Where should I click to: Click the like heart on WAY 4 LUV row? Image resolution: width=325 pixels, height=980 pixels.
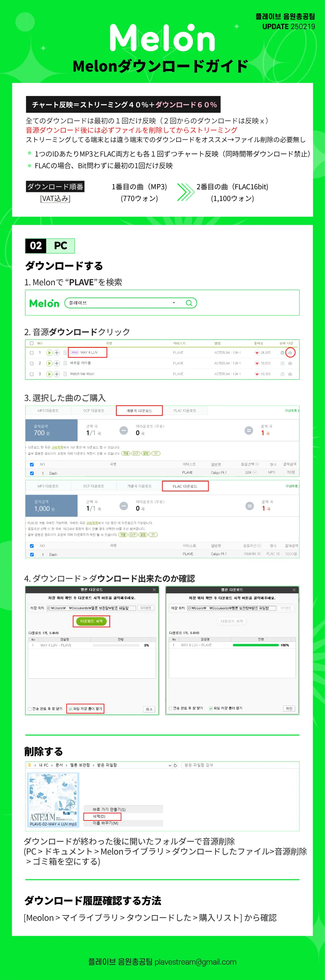coord(257,353)
